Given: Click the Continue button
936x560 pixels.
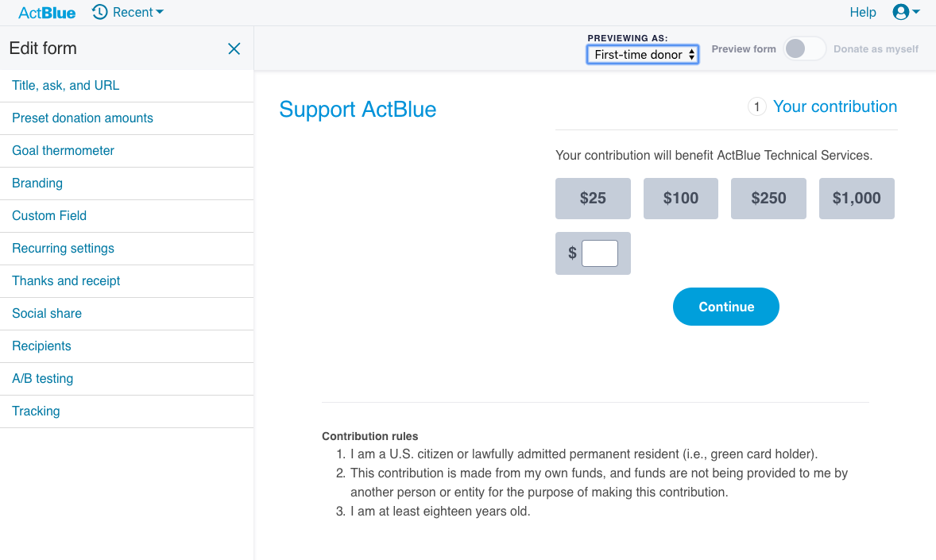Looking at the screenshot, I should click(726, 307).
